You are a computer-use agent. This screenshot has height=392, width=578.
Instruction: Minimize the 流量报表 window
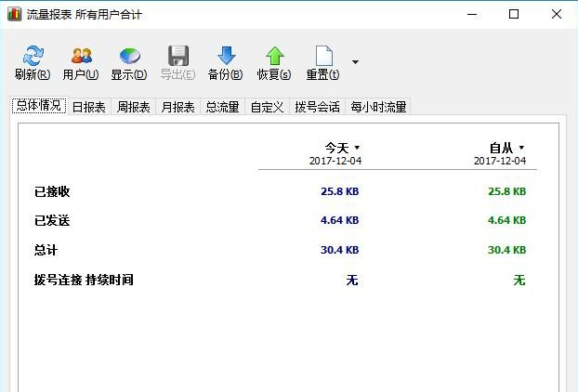[x=472, y=14]
